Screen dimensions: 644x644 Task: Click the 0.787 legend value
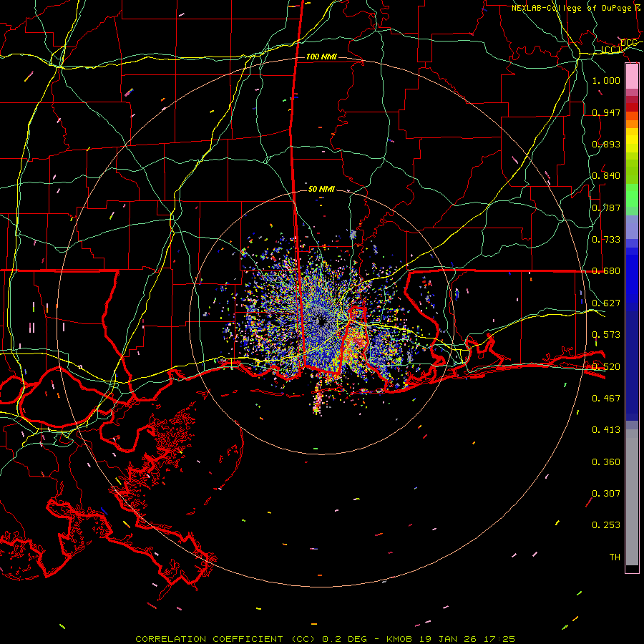click(606, 208)
